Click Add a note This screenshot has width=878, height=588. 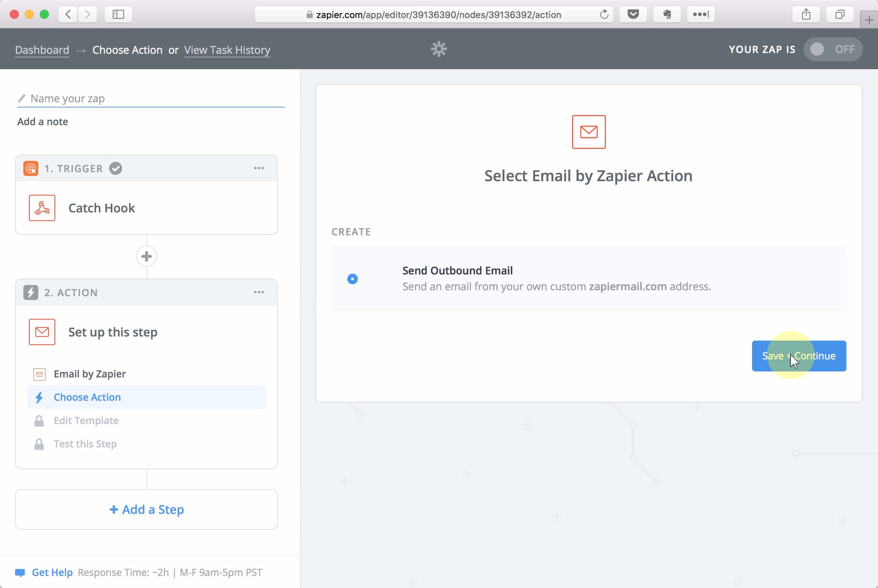point(43,122)
